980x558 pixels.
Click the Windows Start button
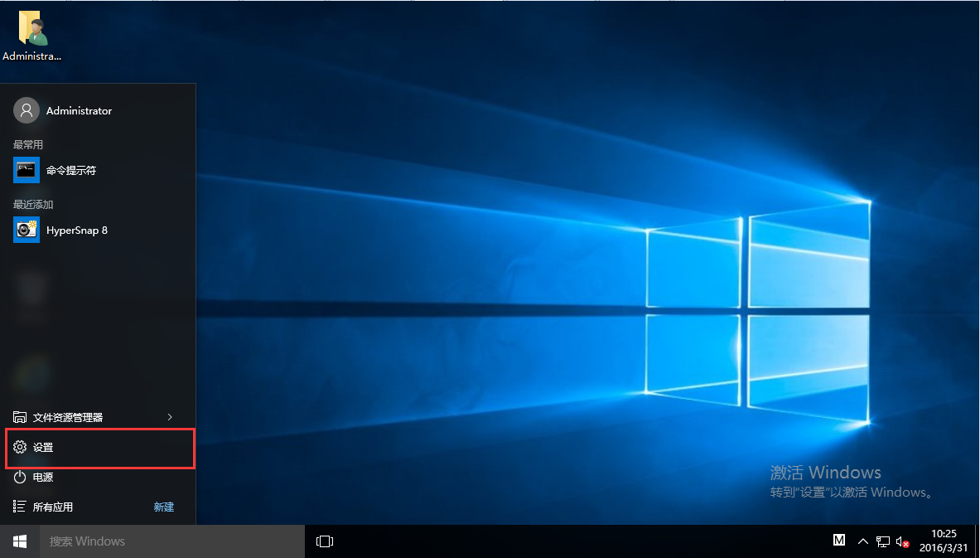pyautogui.click(x=20, y=541)
